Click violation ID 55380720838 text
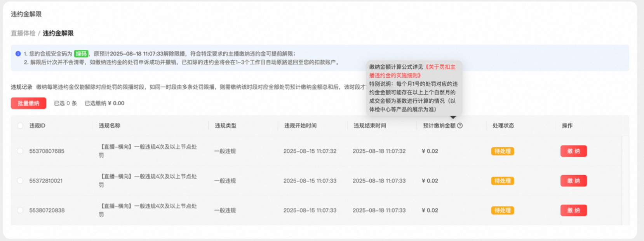644x241 pixels. (47, 210)
